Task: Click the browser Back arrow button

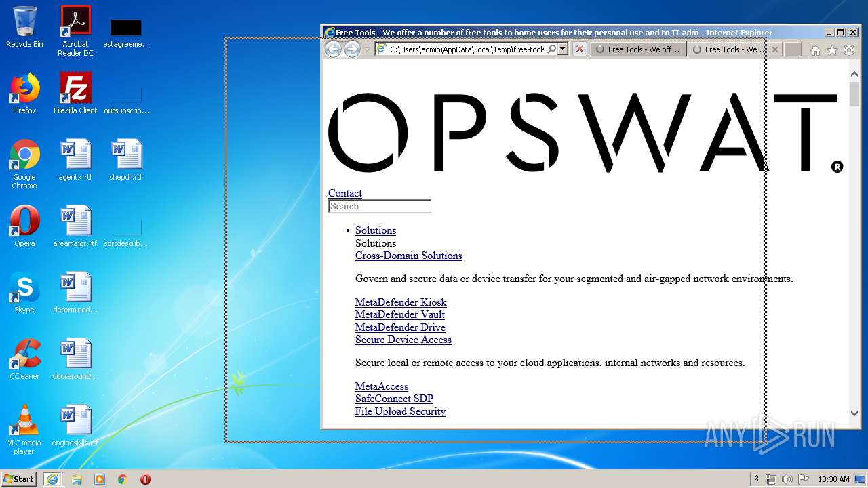Action: 333,49
